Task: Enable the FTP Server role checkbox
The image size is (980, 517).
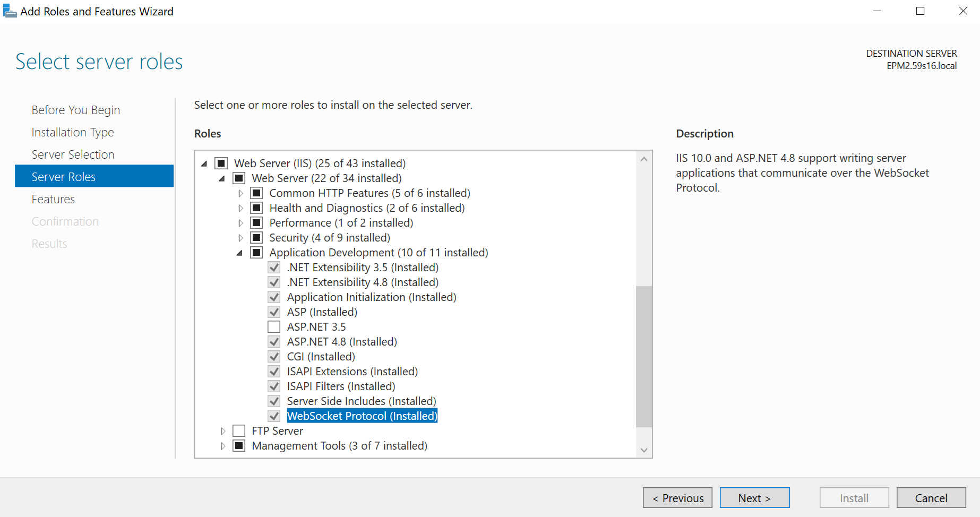Action: [239, 430]
